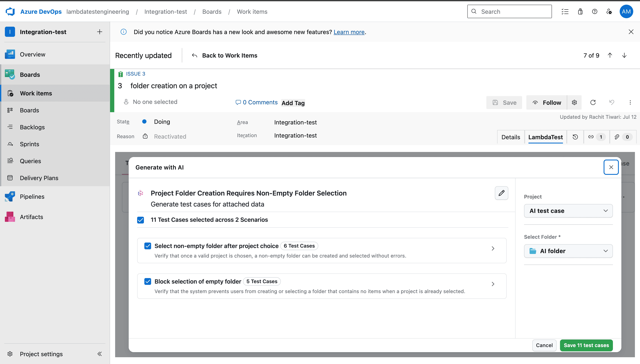Expand Block selection of empty folder chevron

pyautogui.click(x=493, y=284)
